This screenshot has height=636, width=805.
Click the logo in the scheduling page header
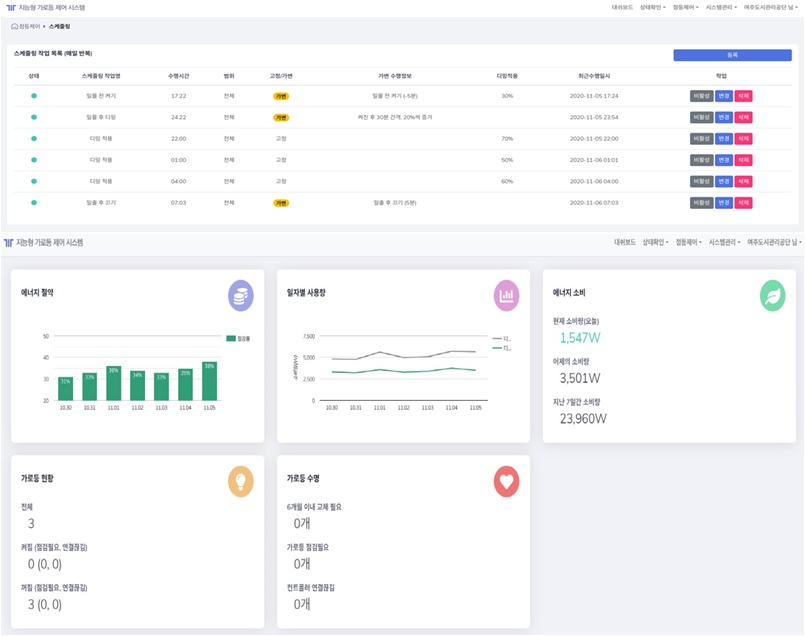10,7
